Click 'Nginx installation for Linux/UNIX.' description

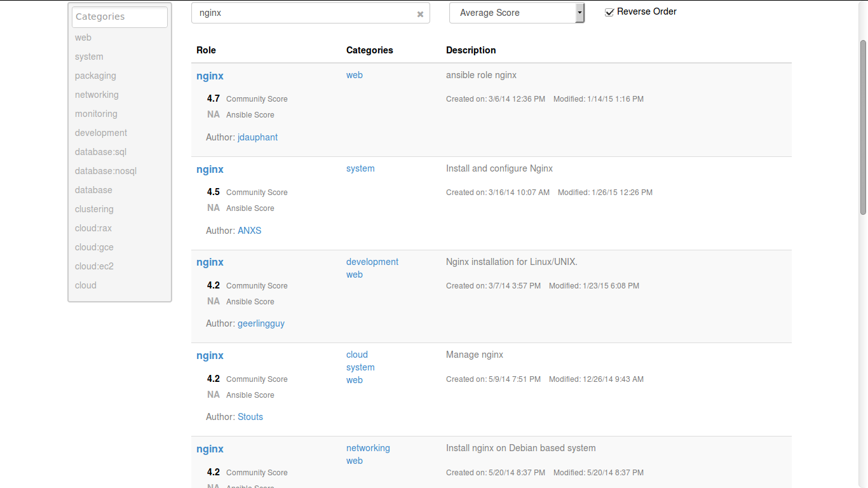pos(512,262)
